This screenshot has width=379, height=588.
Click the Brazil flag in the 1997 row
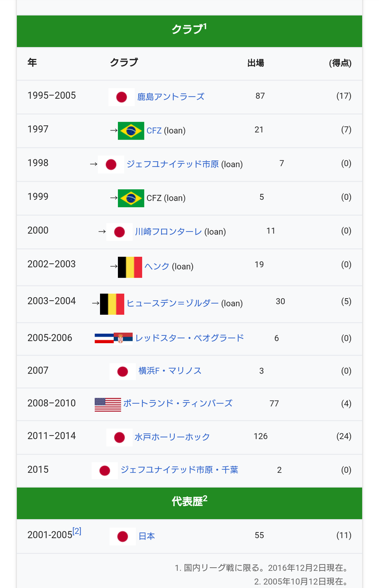coord(131,131)
